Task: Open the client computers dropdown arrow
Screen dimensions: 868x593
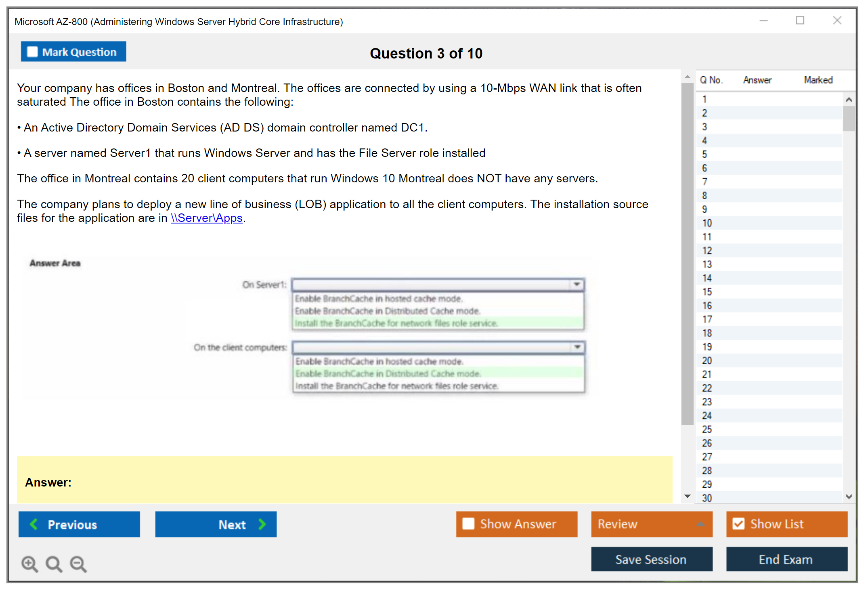Action: click(577, 347)
